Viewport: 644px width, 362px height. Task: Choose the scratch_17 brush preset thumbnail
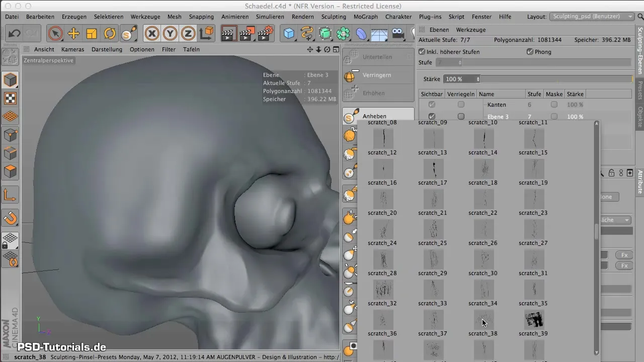click(433, 168)
